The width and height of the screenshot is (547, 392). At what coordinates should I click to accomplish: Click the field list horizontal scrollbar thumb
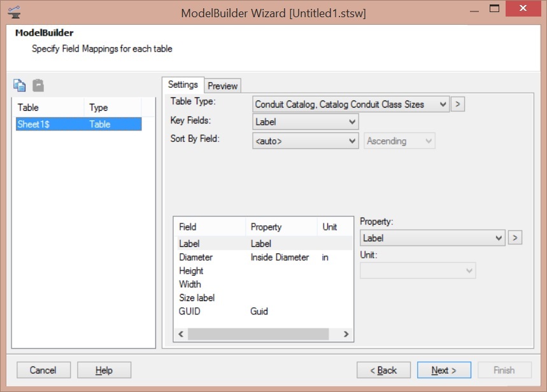pyautogui.click(x=258, y=334)
